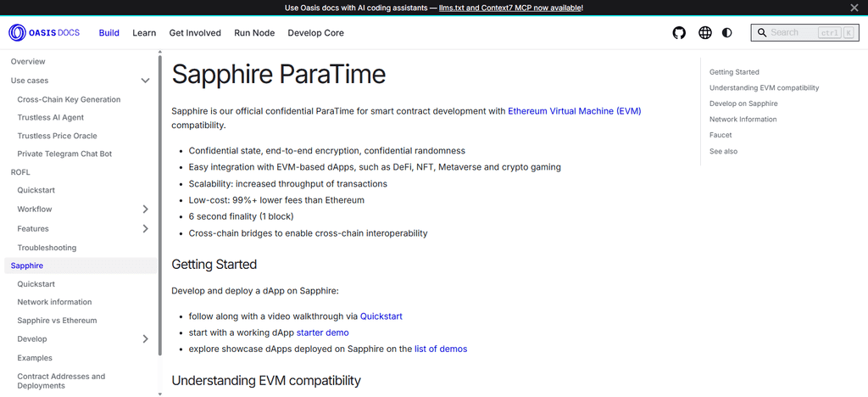This screenshot has height=397, width=868.
Task: Expand the Features section chevron
Action: click(x=145, y=229)
